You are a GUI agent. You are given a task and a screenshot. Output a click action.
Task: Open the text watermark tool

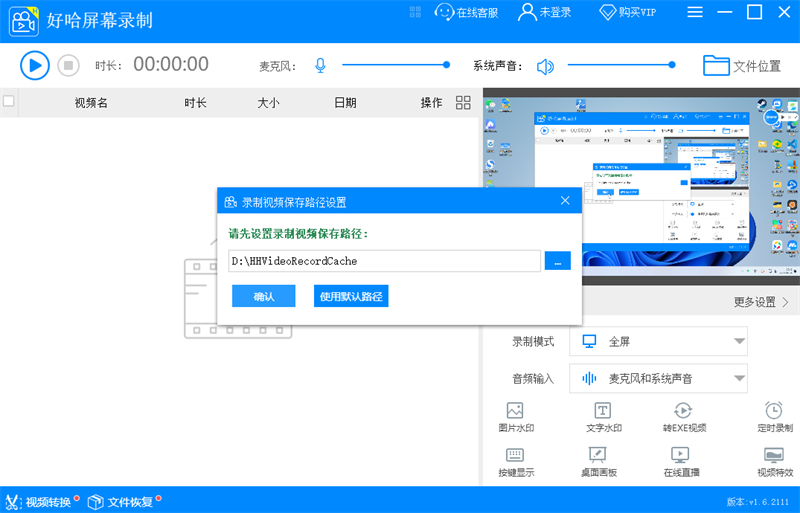[x=603, y=417]
